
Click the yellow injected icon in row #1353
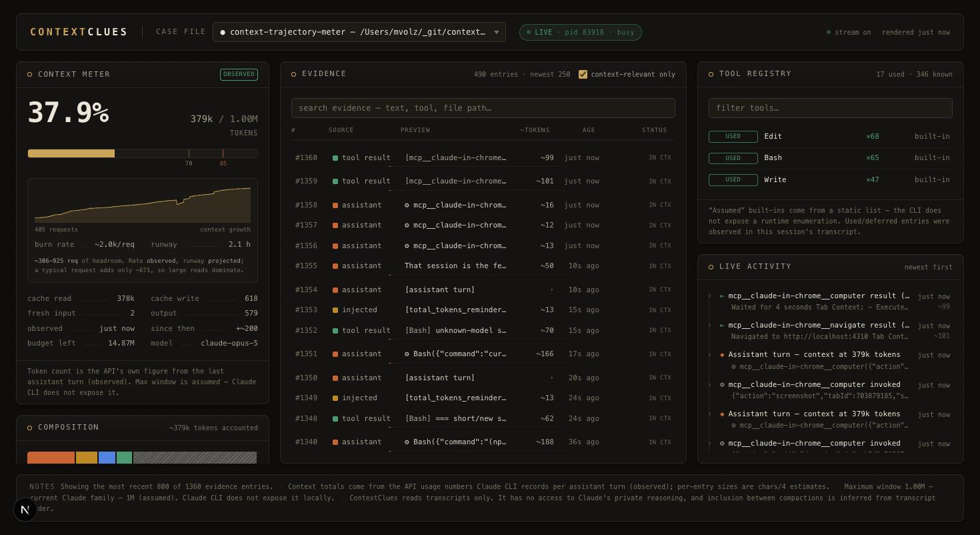pyautogui.click(x=335, y=310)
